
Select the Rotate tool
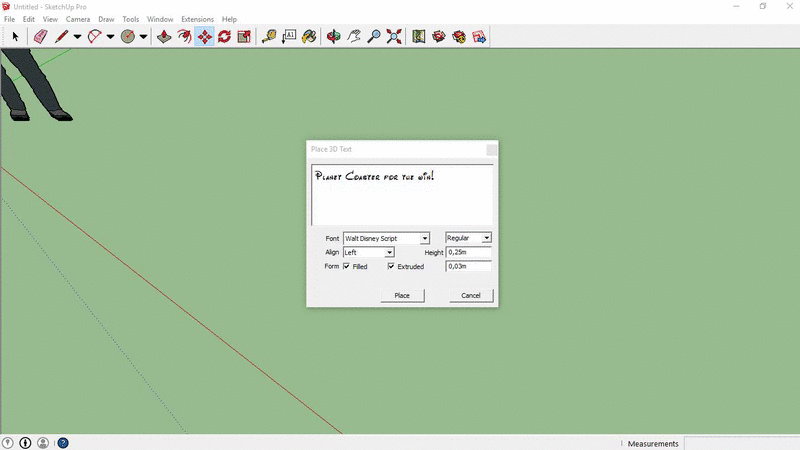click(x=224, y=36)
